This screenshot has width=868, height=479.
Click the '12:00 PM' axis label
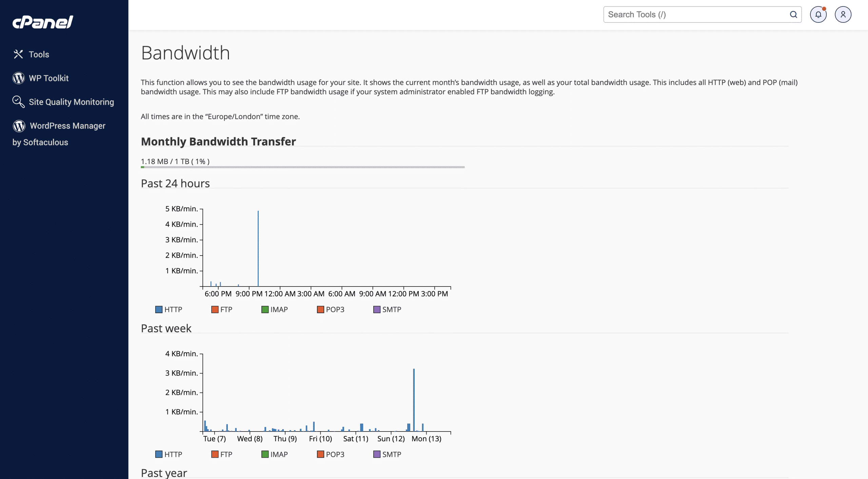point(403,294)
